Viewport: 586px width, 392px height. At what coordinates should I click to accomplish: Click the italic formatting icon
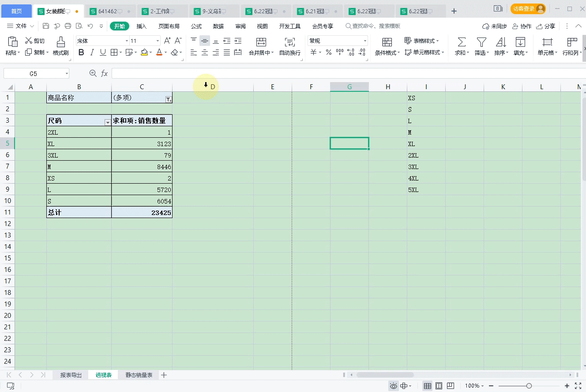(92, 52)
